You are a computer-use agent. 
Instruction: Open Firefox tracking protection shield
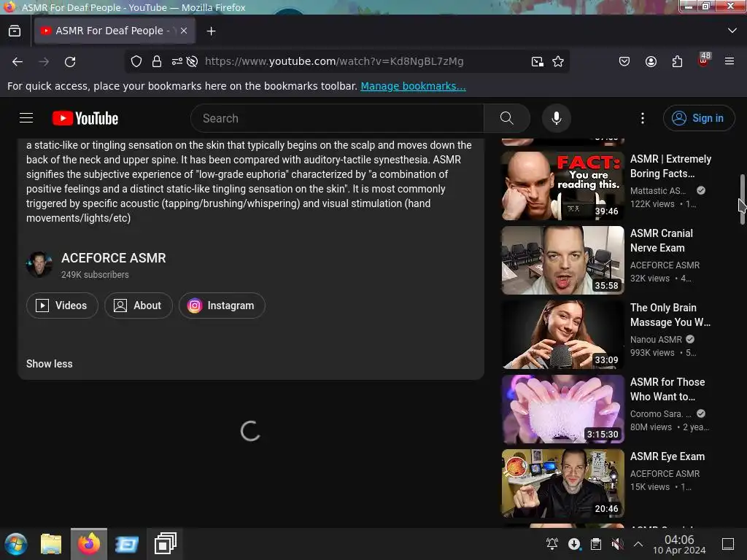click(136, 61)
